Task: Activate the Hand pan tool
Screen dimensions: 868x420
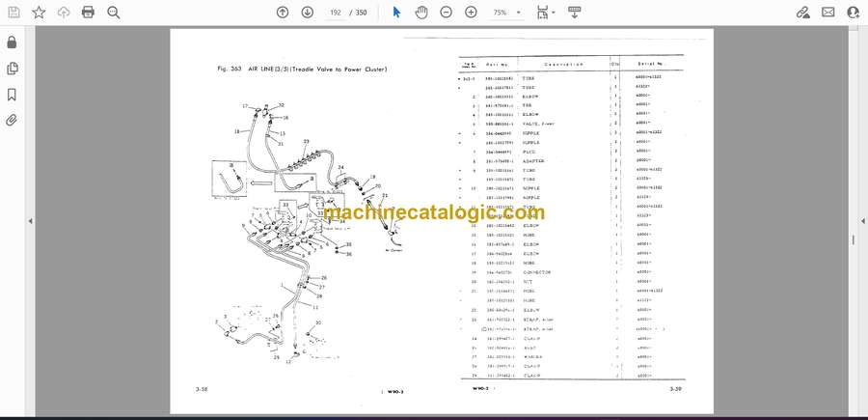Action: click(x=421, y=13)
